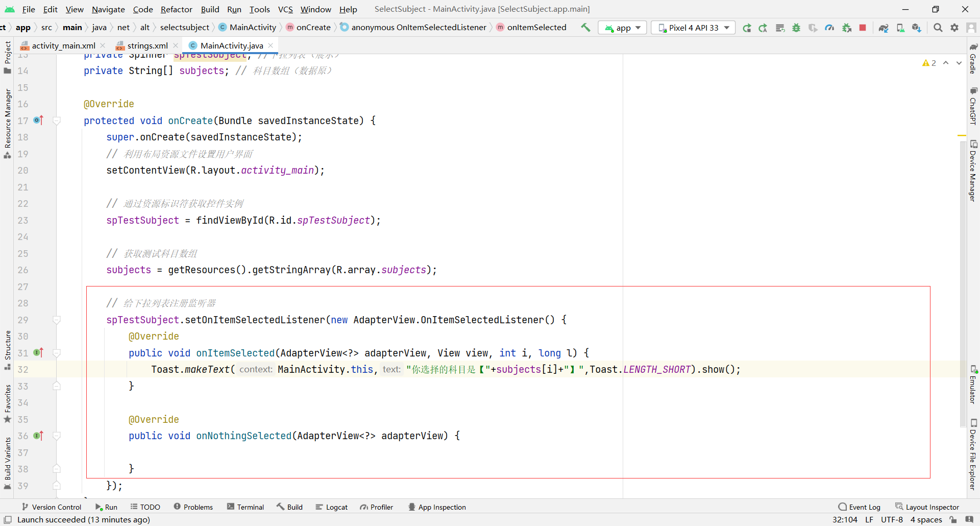Open the SDK Manager icon

tap(917, 28)
